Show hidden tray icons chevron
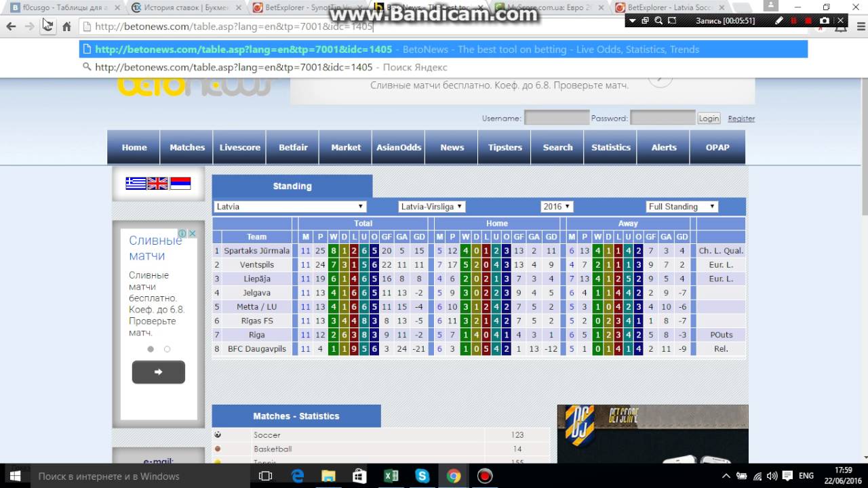 [x=726, y=476]
